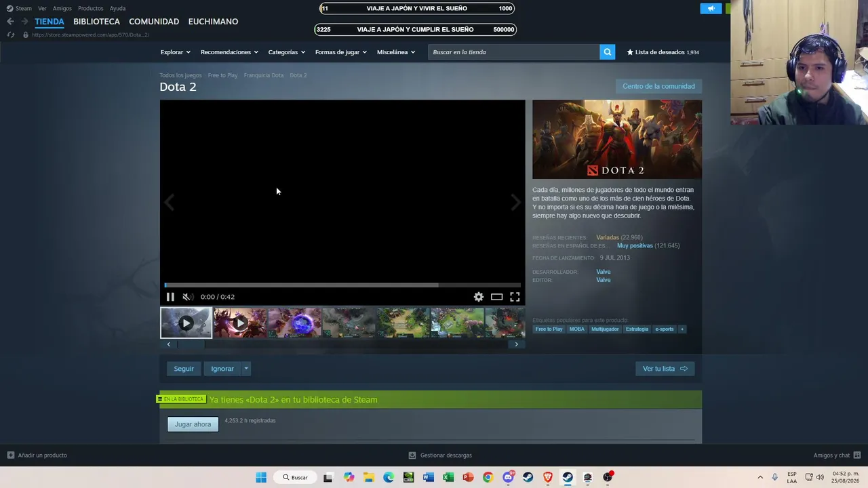868x488 pixels.
Task: Open Discord from the taskbar
Action: point(508,477)
